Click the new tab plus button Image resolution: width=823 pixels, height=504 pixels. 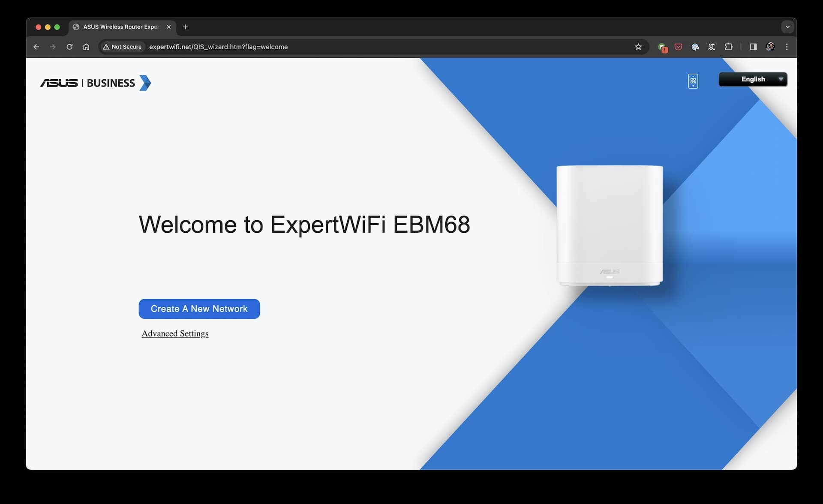[184, 27]
